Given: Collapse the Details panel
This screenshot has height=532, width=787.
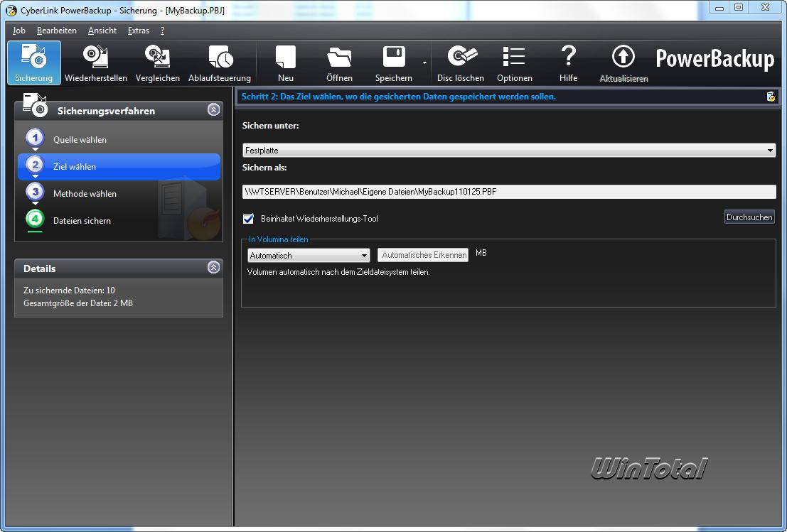Looking at the screenshot, I should 213,267.
